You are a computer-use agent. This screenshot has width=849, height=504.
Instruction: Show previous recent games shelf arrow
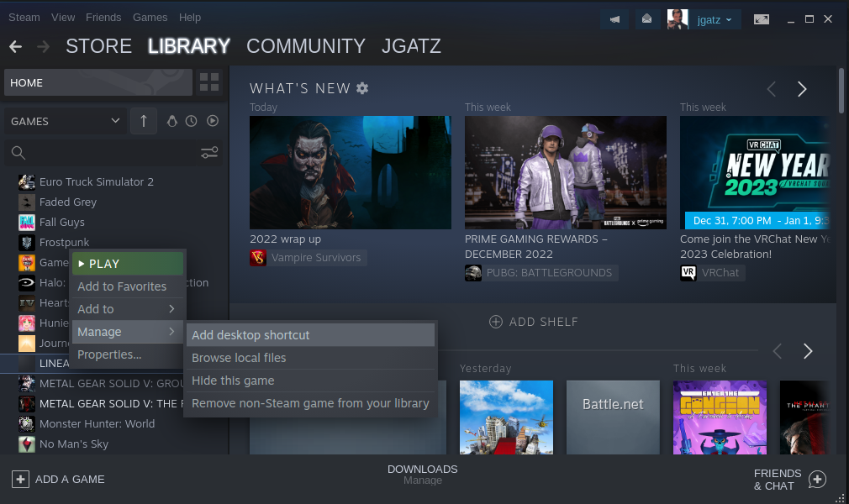click(778, 351)
